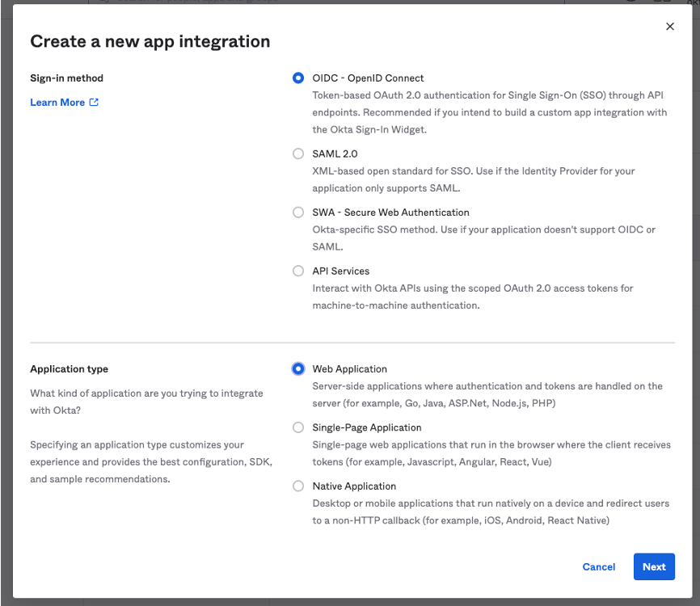Click the Web Application label text
700x606 pixels.
[349, 368]
